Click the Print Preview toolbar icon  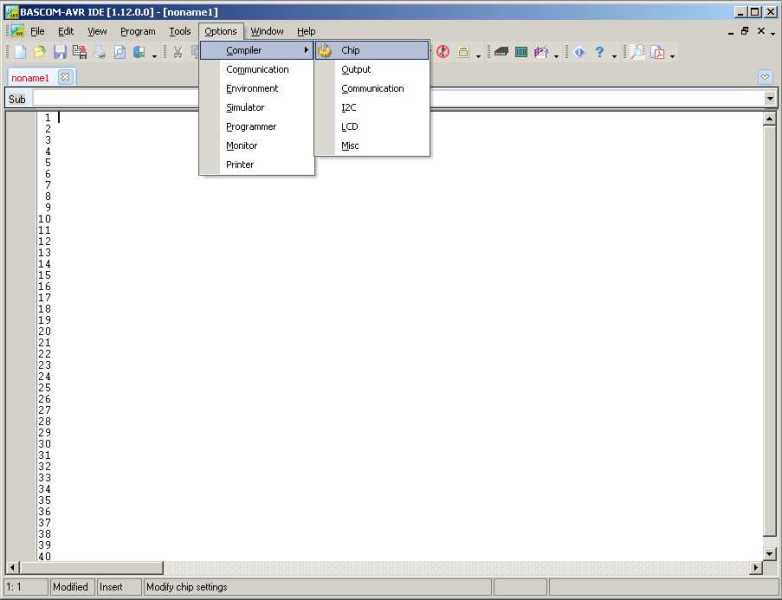[120, 51]
